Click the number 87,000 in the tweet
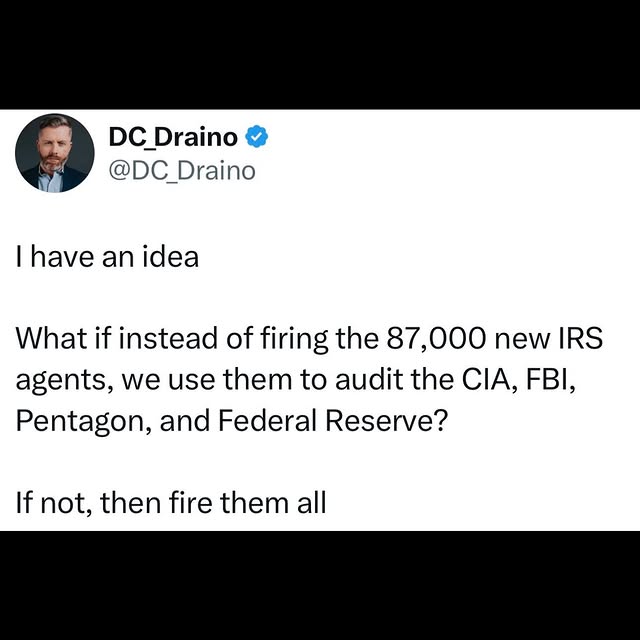 pos(436,339)
